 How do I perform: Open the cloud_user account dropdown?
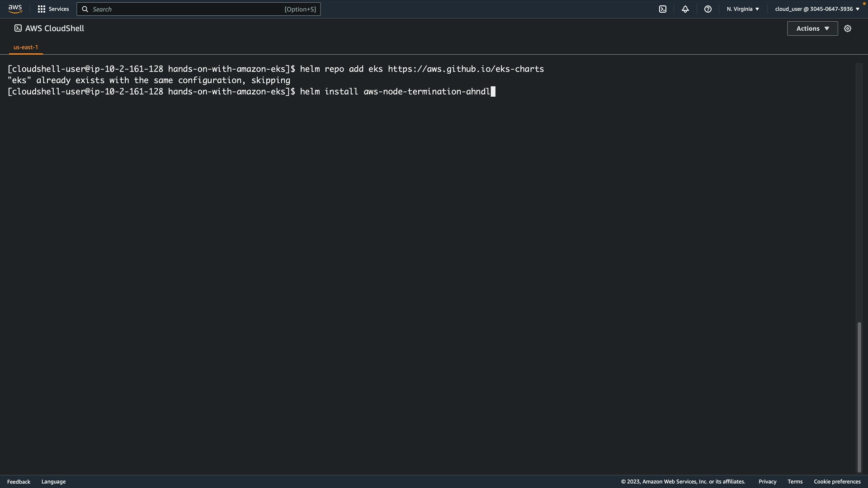point(817,9)
